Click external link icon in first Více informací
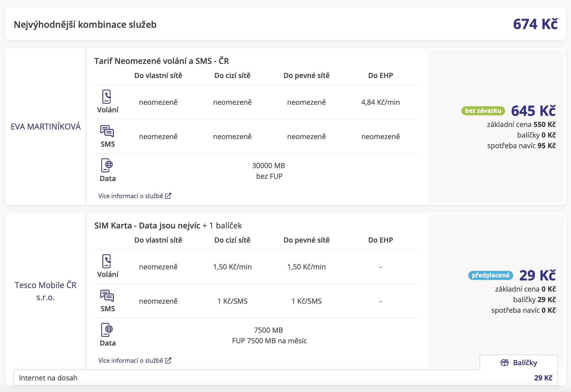 click(x=168, y=196)
